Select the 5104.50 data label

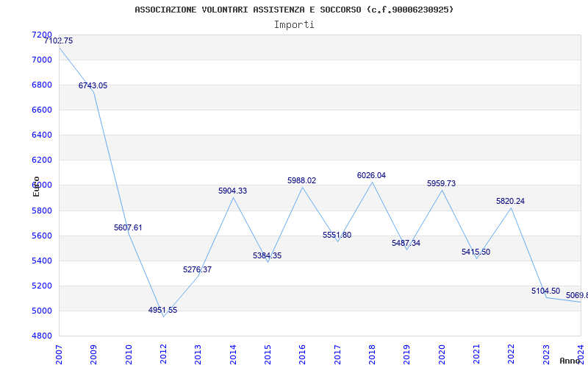pyautogui.click(x=545, y=291)
